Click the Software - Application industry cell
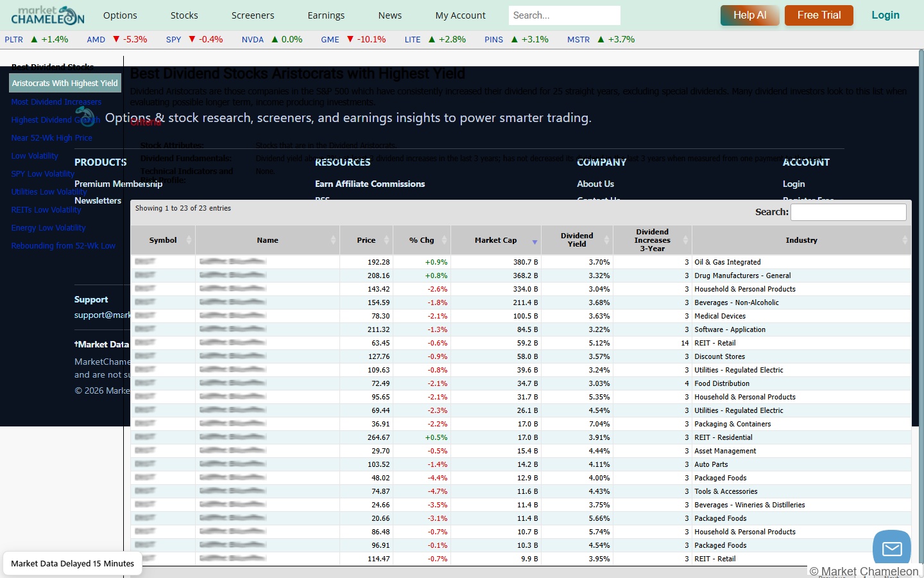 click(x=801, y=329)
